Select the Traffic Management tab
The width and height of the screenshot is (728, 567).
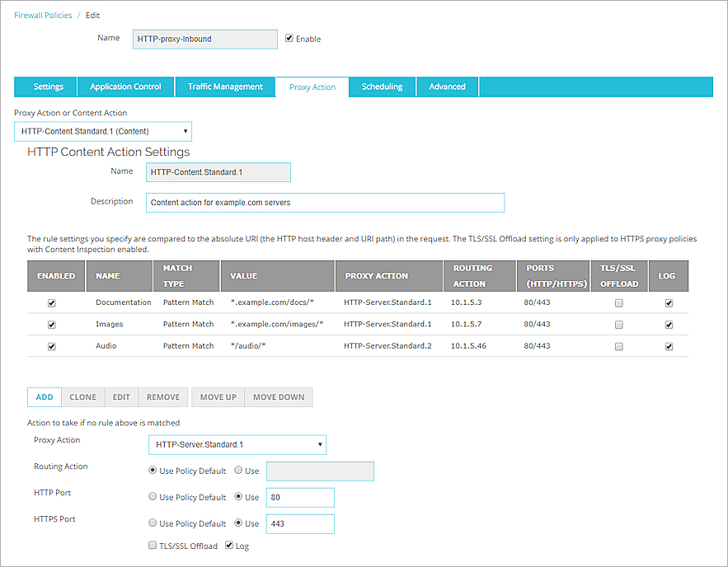point(224,86)
